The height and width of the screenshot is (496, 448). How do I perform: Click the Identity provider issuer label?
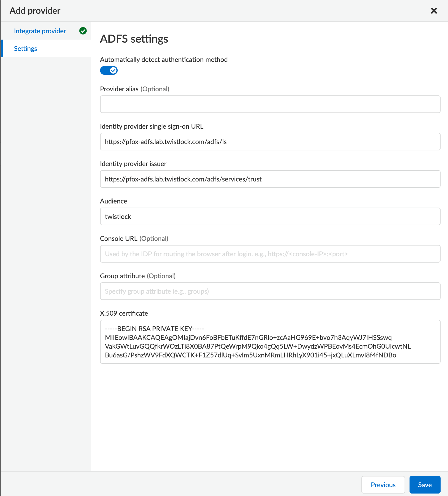click(x=133, y=164)
